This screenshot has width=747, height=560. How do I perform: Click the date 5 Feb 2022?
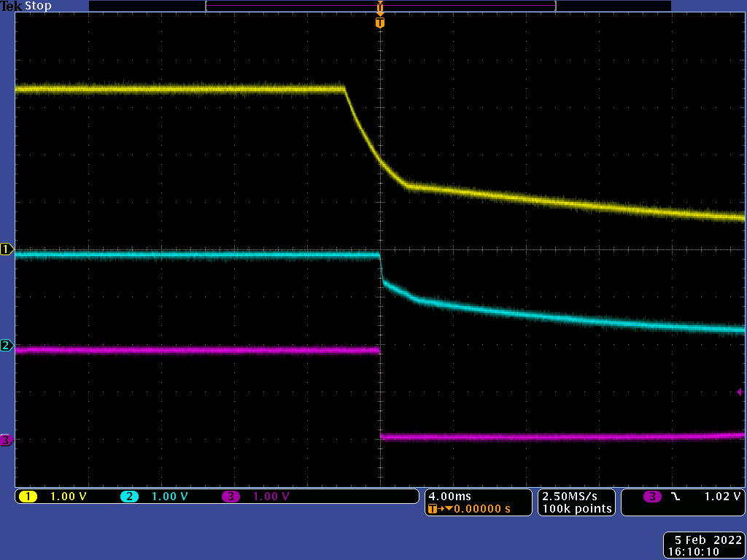click(x=708, y=540)
